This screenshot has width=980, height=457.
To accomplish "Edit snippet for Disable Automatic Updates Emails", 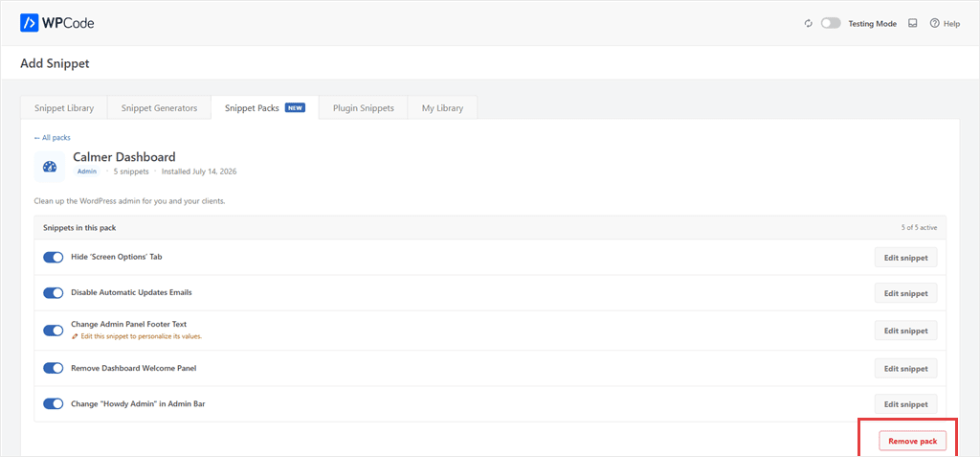I will pyautogui.click(x=905, y=293).
